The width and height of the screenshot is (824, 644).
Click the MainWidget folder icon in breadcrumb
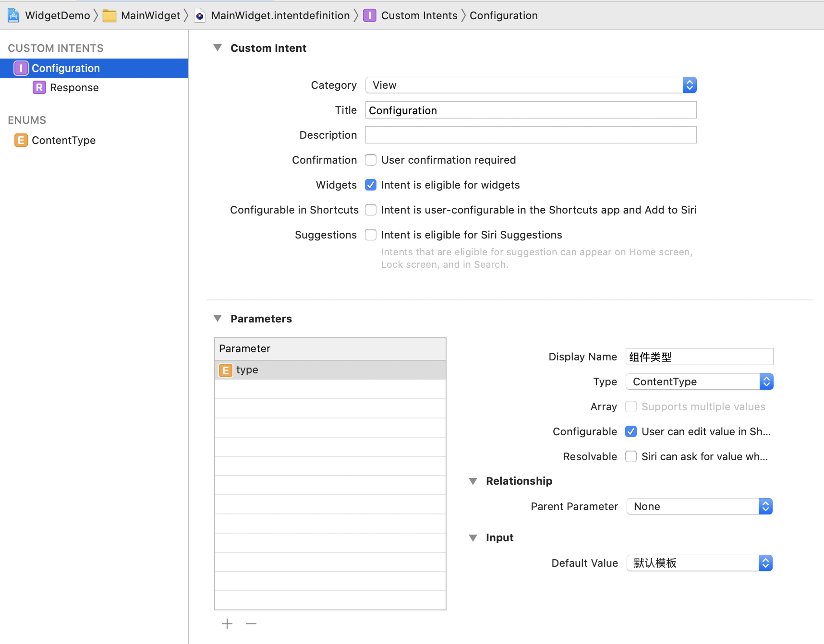coord(109,16)
